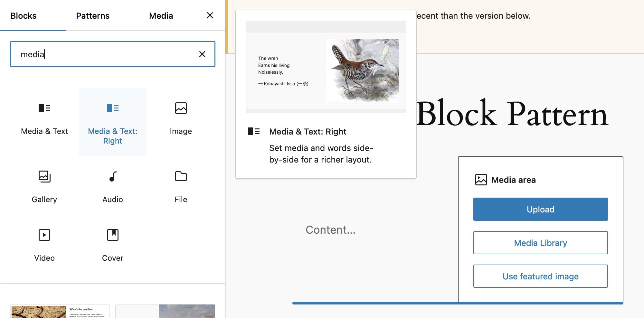The width and height of the screenshot is (644, 318).
Task: Choose Use featured image
Action: pyautogui.click(x=540, y=276)
